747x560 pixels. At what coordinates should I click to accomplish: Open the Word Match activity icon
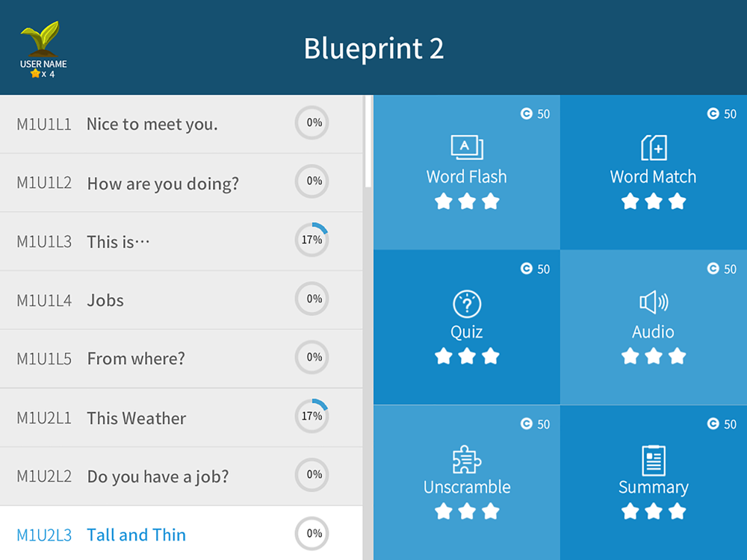[x=654, y=147]
